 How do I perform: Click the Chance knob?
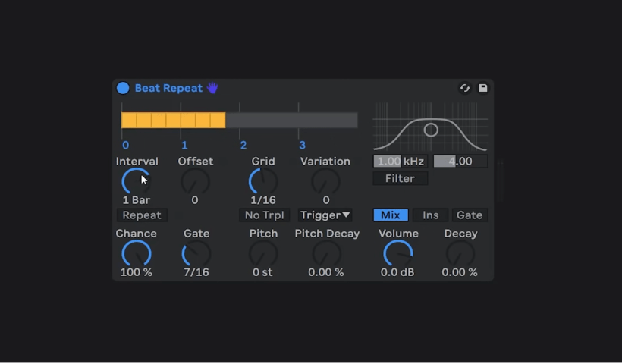click(x=136, y=254)
